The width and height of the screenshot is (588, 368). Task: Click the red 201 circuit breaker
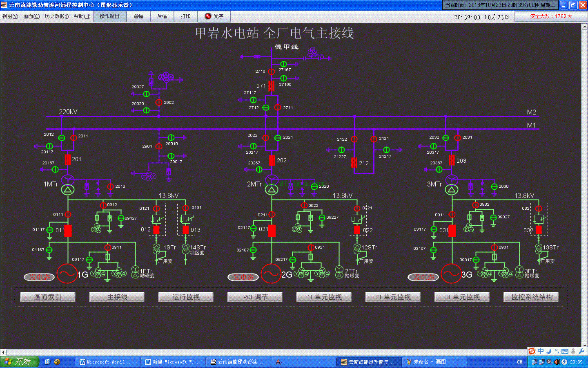coord(68,159)
